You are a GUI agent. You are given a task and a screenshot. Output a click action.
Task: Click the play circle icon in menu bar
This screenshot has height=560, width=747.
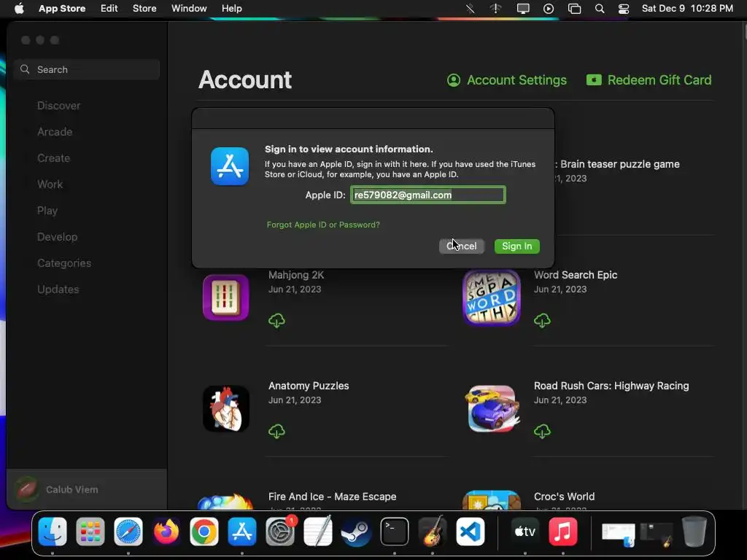[x=549, y=9]
